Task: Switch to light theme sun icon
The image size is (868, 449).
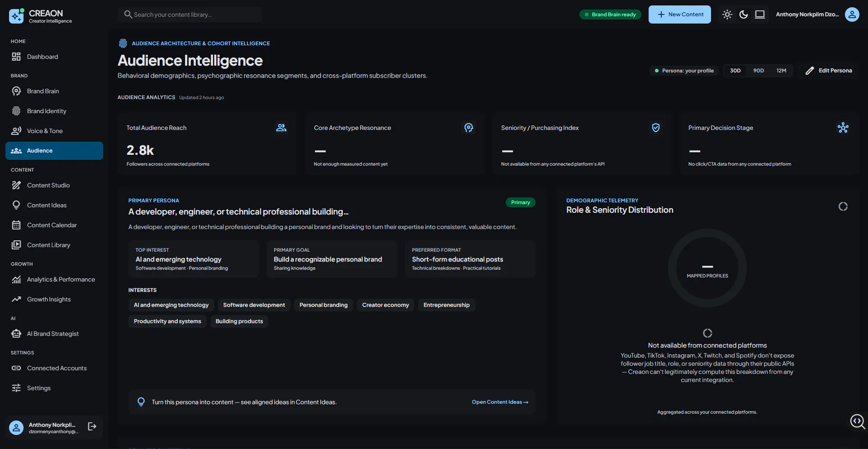Action: tap(727, 14)
